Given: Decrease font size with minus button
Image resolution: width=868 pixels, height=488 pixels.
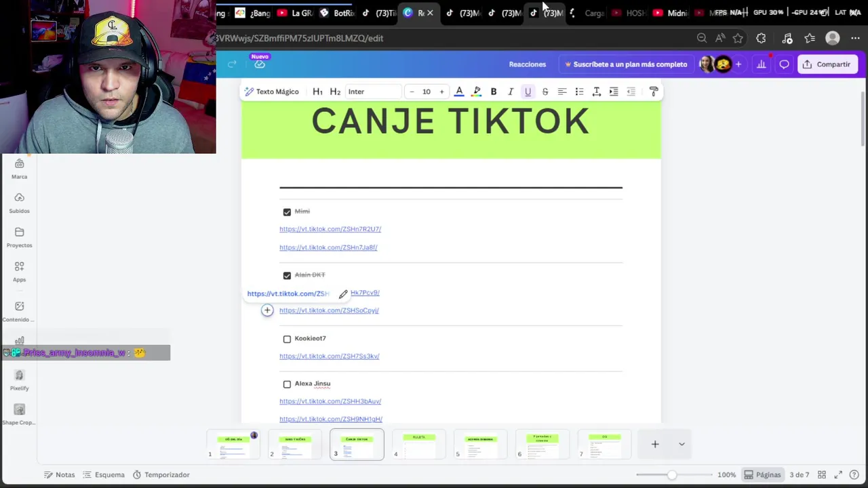Looking at the screenshot, I should click(412, 91).
